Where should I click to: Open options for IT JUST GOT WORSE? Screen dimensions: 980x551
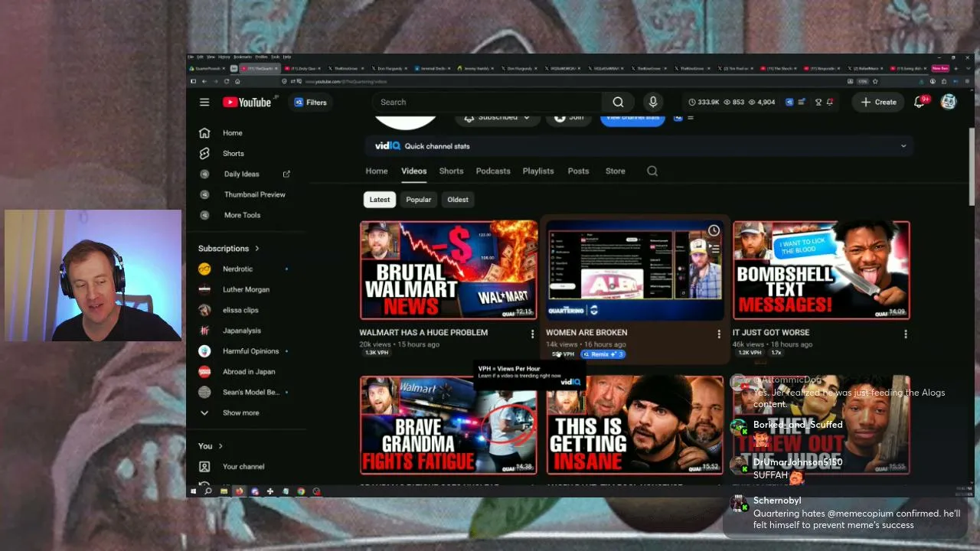click(x=906, y=334)
